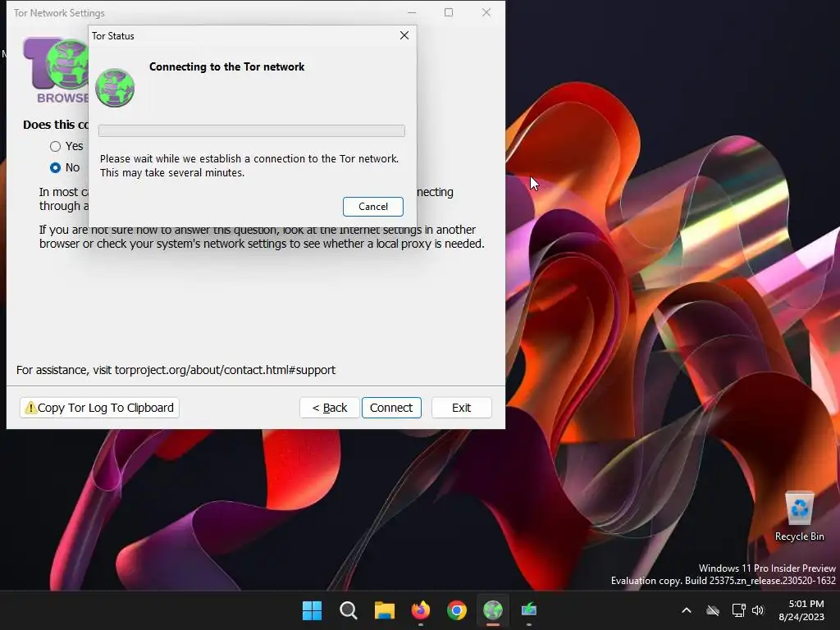Click the connection progress bar
Screen dimensions: 840x630
[251, 130]
